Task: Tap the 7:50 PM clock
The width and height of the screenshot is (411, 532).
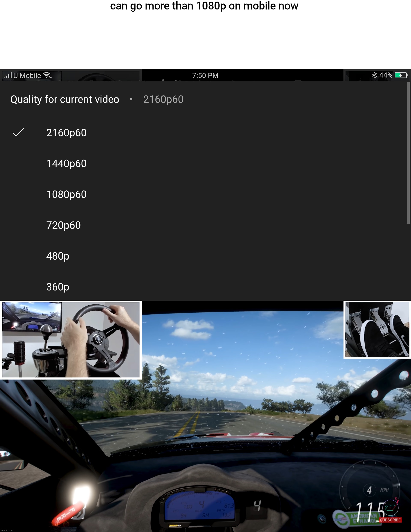Action: click(x=205, y=76)
